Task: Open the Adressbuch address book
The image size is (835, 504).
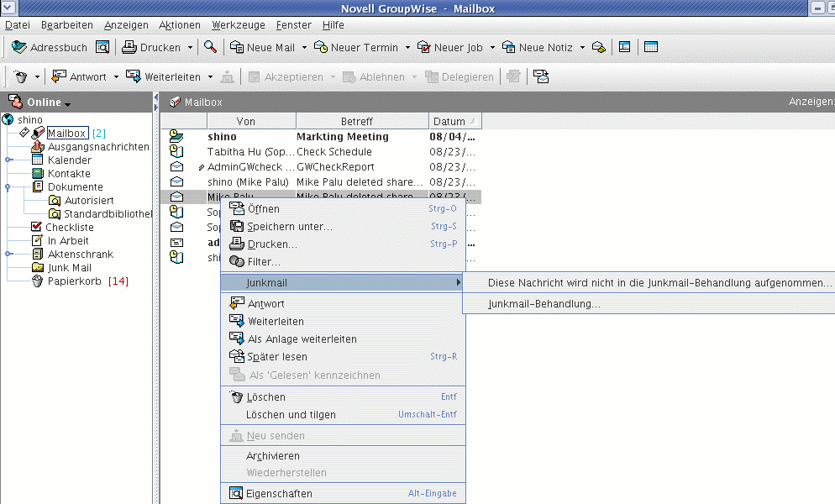Action: (49, 47)
